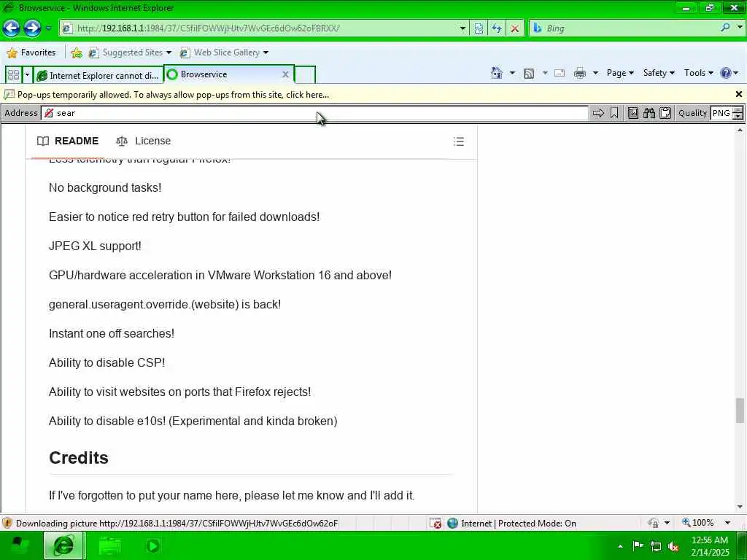Open the search provider dropdown arrow
747x560 pixels.
tap(740, 28)
